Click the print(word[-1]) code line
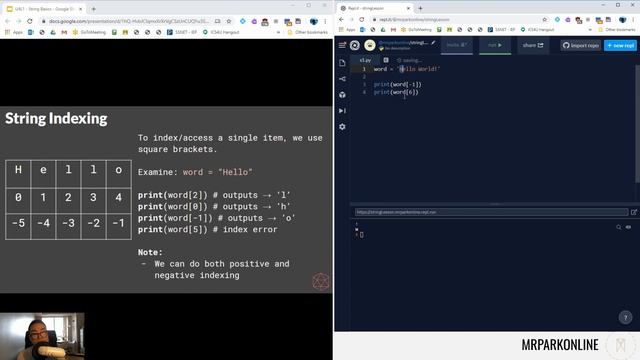640x360 pixels. pos(398,84)
